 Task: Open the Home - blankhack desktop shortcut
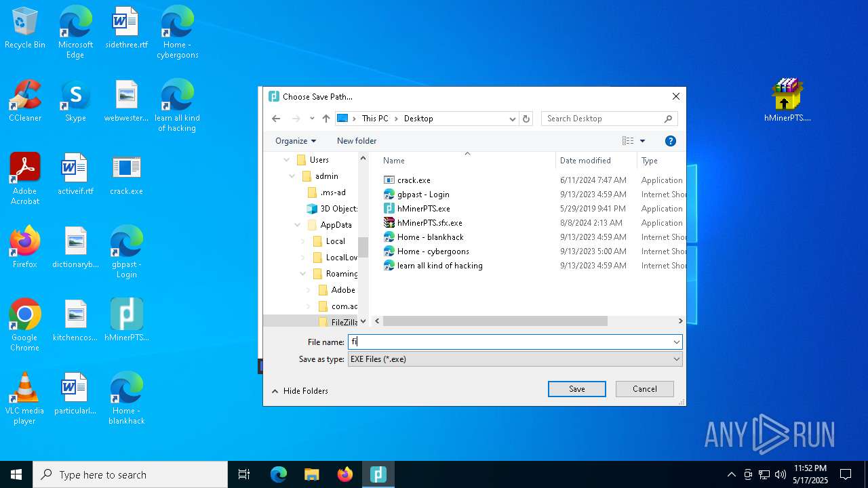(126, 399)
